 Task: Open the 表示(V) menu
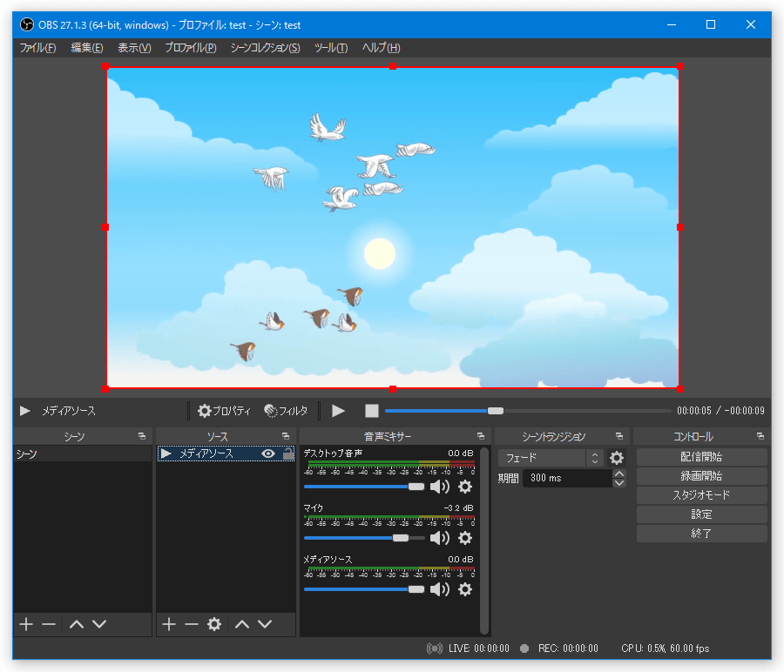pos(134,48)
